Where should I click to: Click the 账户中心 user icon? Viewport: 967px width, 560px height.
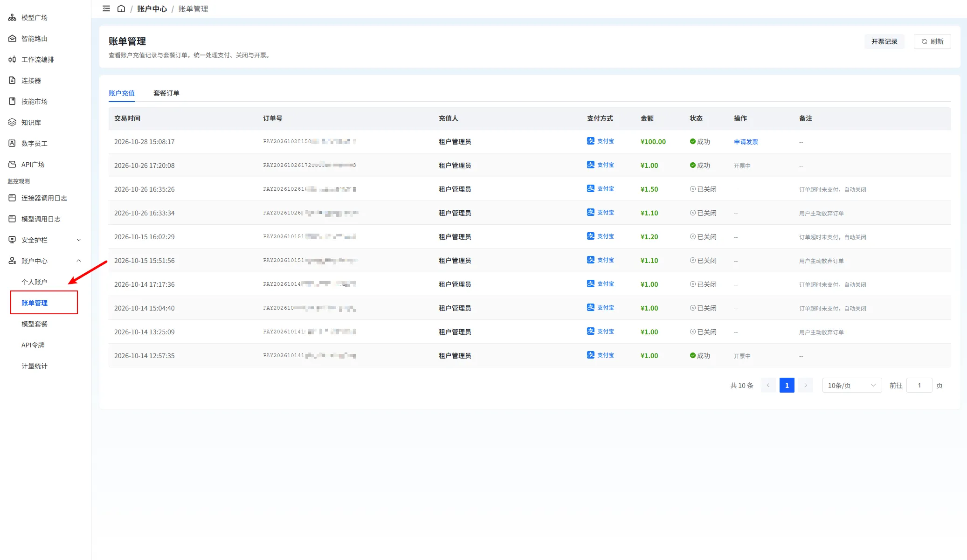point(12,261)
